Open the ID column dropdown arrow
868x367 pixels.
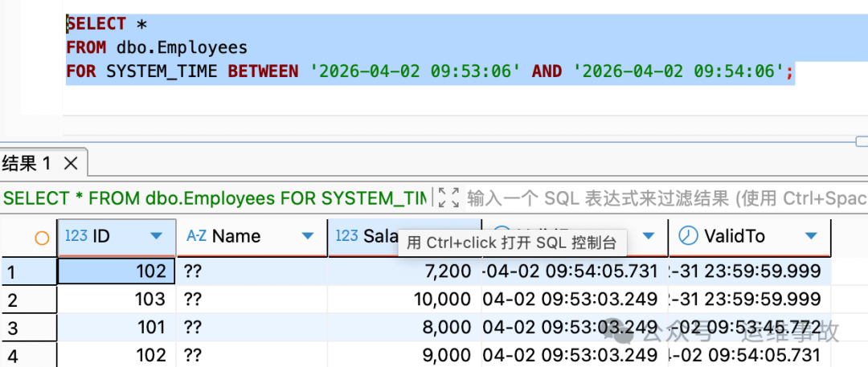pos(157,236)
